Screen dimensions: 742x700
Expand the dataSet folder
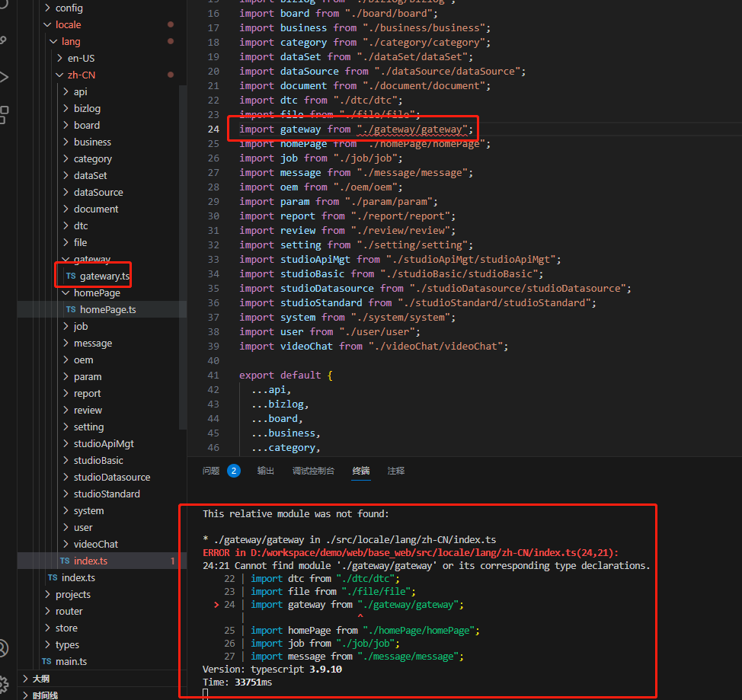(x=91, y=176)
